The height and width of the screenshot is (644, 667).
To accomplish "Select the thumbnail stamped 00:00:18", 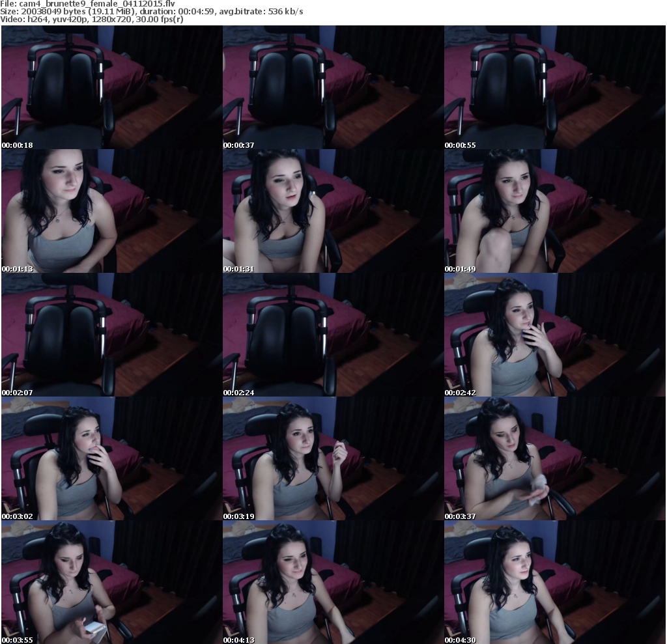I will pos(111,87).
